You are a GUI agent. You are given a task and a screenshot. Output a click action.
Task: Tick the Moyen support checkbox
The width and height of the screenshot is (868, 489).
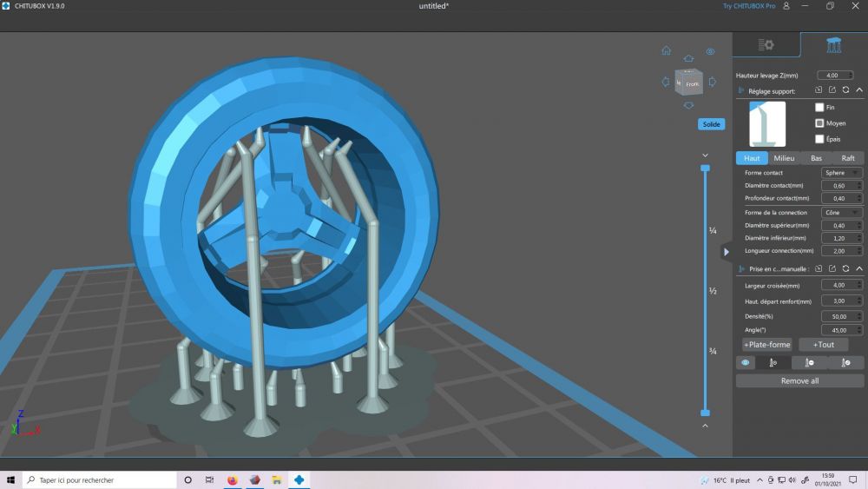pyautogui.click(x=819, y=123)
